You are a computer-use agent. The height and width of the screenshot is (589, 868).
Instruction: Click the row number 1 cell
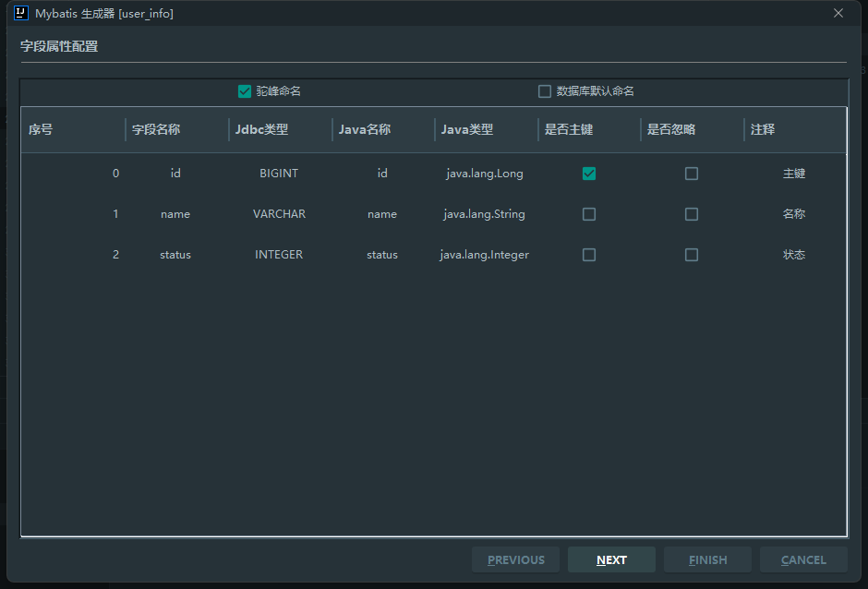coord(73,214)
